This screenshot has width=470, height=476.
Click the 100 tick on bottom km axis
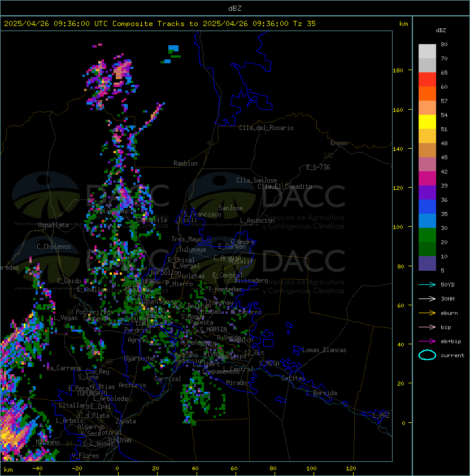(312, 469)
